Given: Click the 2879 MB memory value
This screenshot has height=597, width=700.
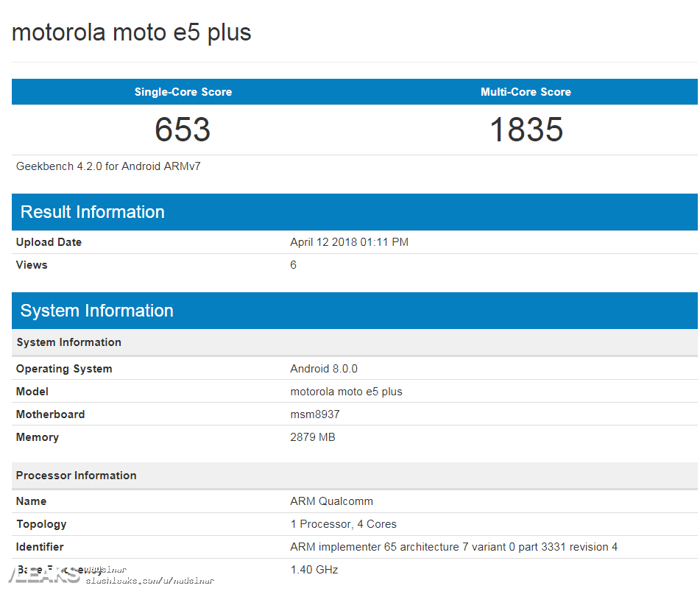Looking at the screenshot, I should coord(313,437).
